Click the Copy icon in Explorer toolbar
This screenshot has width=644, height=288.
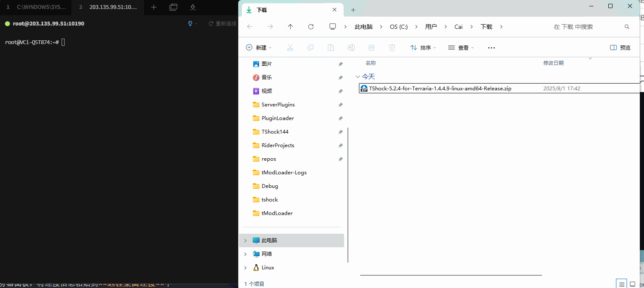pos(311,48)
